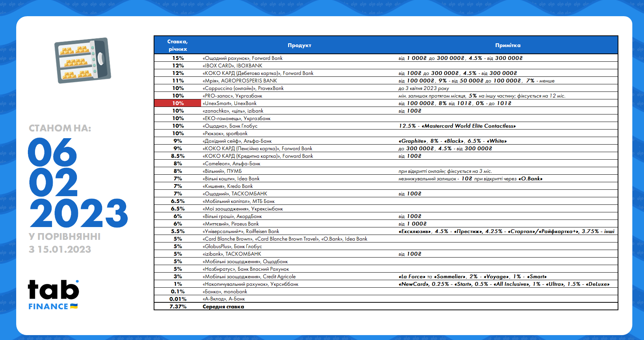Select '«Cameleon», Альфа-Банк' product

click(232, 163)
